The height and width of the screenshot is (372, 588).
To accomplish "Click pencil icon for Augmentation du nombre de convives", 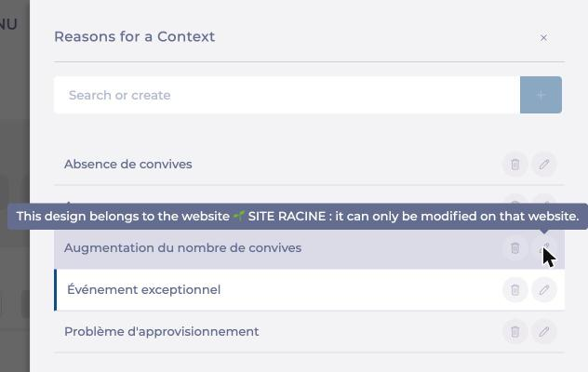I will click(544, 248).
